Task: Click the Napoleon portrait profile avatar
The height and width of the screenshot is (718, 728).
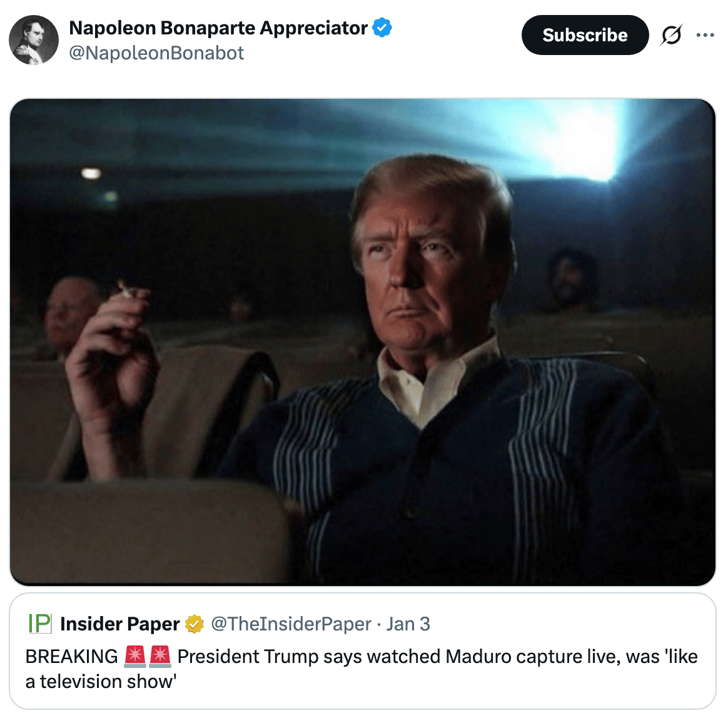Action: point(33,39)
